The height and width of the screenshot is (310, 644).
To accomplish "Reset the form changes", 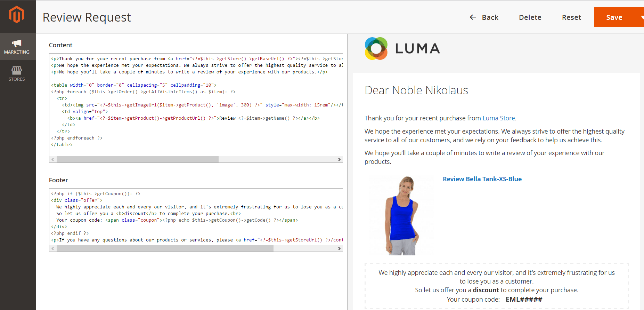I will coord(571,17).
